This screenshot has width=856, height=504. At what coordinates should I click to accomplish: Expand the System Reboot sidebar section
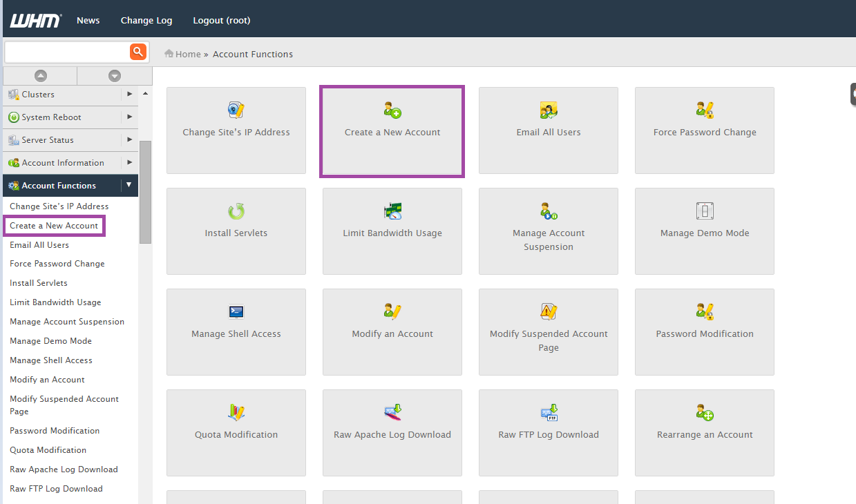pyautogui.click(x=129, y=117)
